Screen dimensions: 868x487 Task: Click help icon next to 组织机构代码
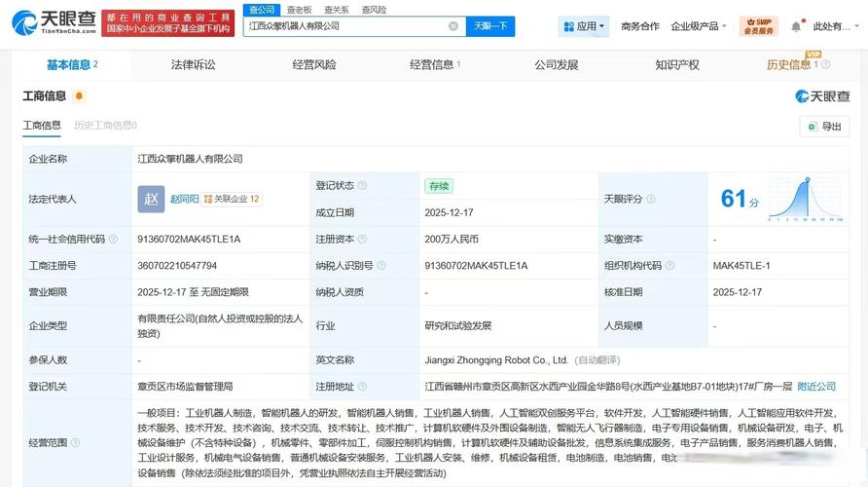669,265
